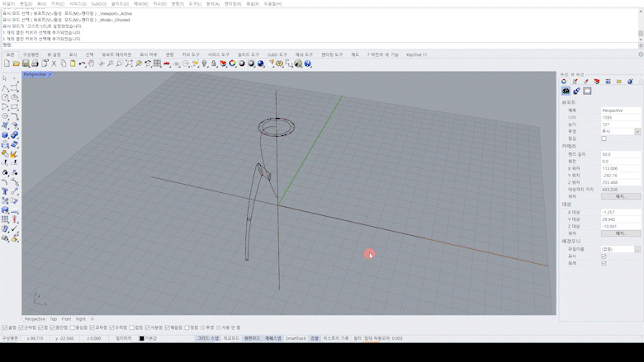Click the New file icon in toolbar
Image resolution: width=644 pixels, height=362 pixels.
7,63
